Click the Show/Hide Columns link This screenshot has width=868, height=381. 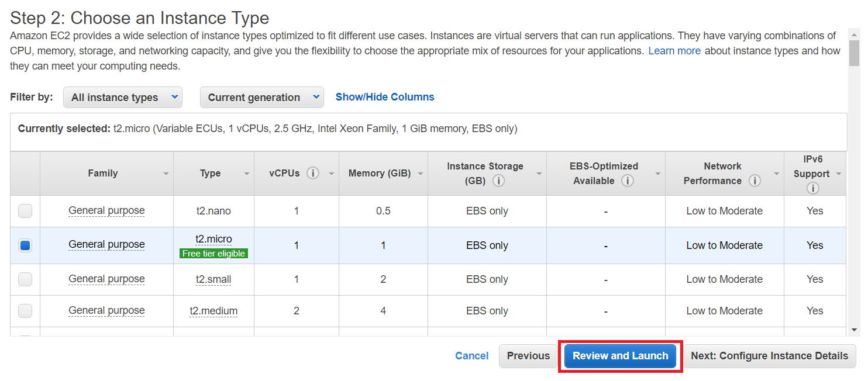coord(385,97)
